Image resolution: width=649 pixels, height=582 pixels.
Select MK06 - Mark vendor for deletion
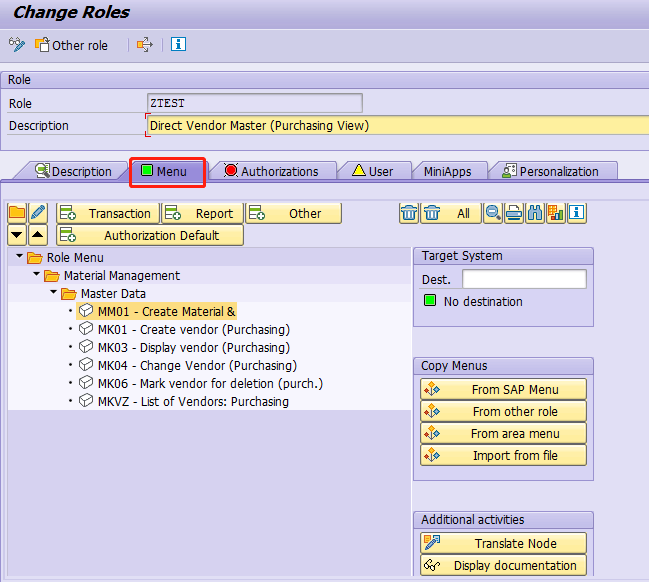click(x=210, y=383)
